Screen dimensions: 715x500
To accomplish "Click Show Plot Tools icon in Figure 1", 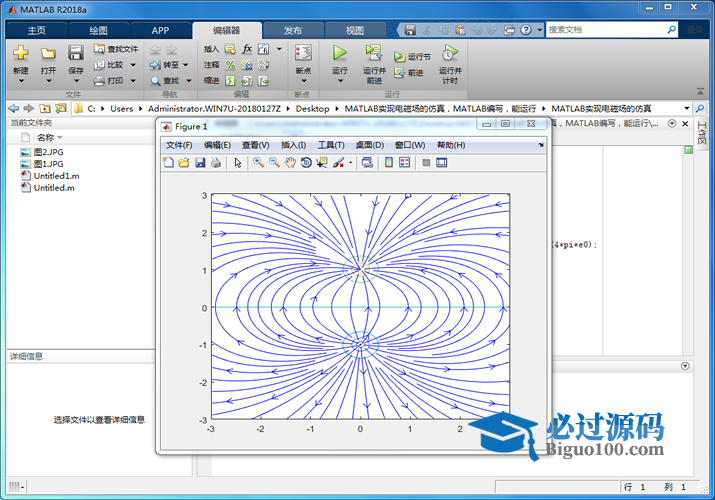I will pos(441,163).
